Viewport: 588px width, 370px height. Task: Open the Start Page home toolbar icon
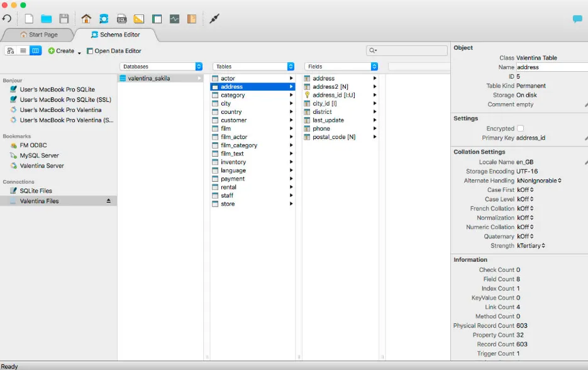point(86,18)
